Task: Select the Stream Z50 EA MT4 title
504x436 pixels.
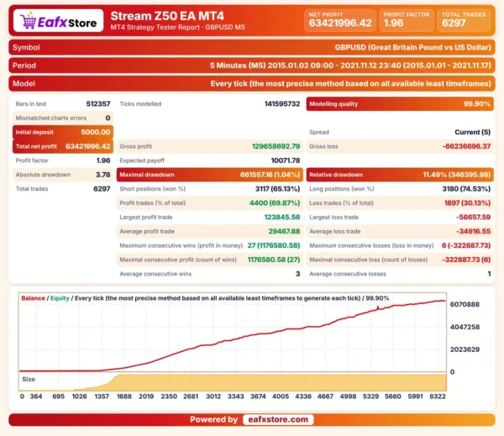Action: (167, 16)
